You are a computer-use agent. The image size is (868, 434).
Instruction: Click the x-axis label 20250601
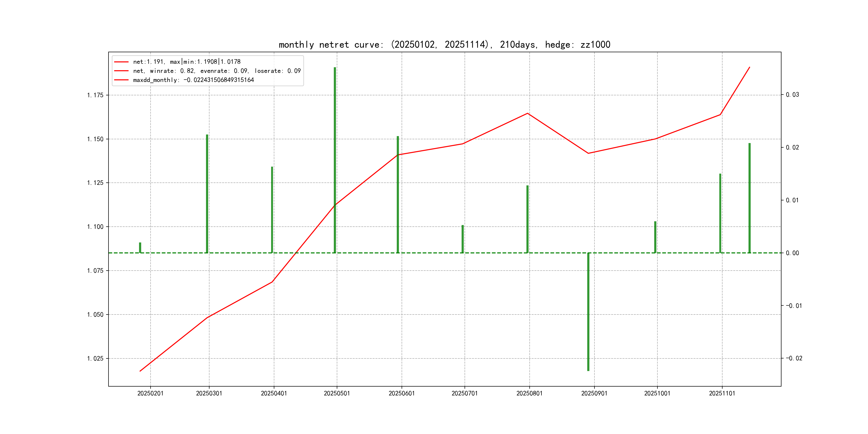402,394
